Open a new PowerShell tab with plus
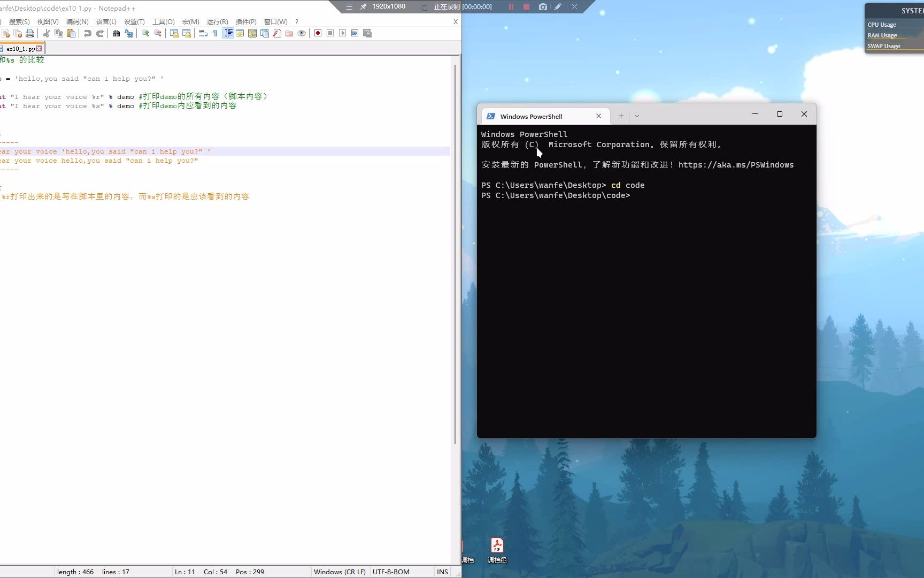 coord(621,116)
